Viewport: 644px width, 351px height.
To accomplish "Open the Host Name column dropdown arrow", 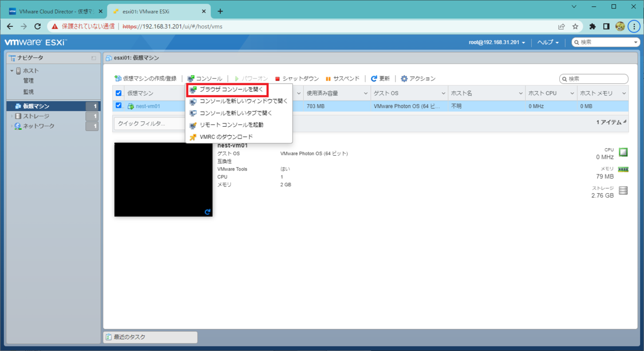I will 521,93.
